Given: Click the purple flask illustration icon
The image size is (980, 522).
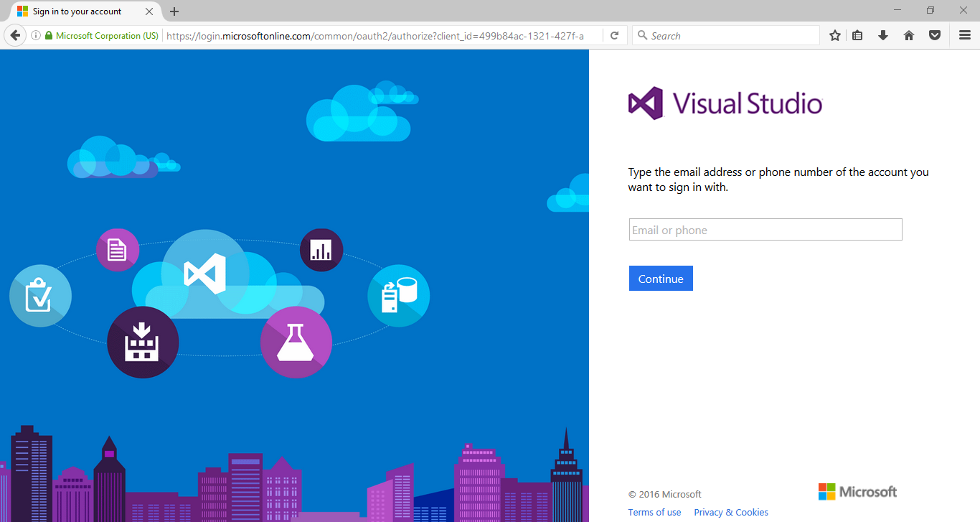Looking at the screenshot, I should point(296,342).
